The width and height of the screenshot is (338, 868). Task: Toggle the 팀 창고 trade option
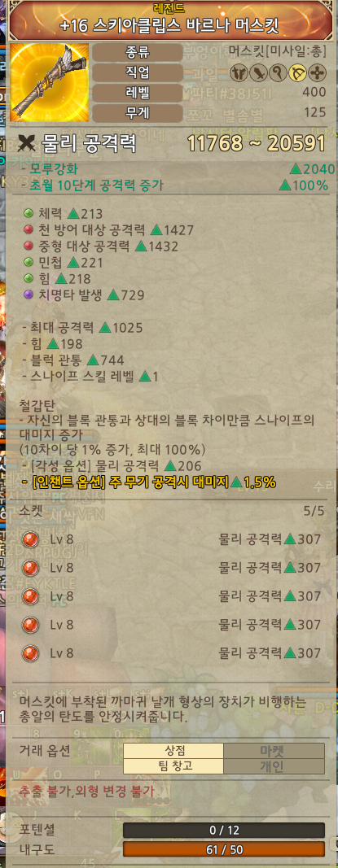point(173,766)
